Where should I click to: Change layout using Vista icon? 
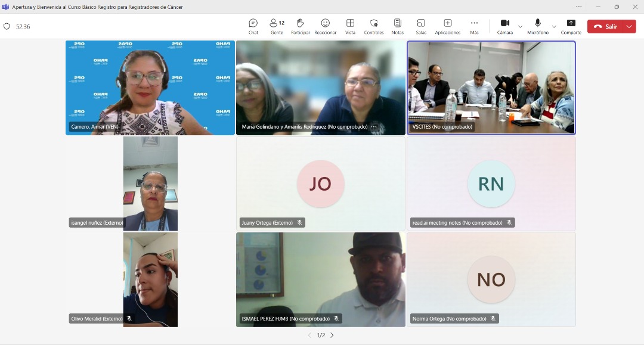coord(350,26)
